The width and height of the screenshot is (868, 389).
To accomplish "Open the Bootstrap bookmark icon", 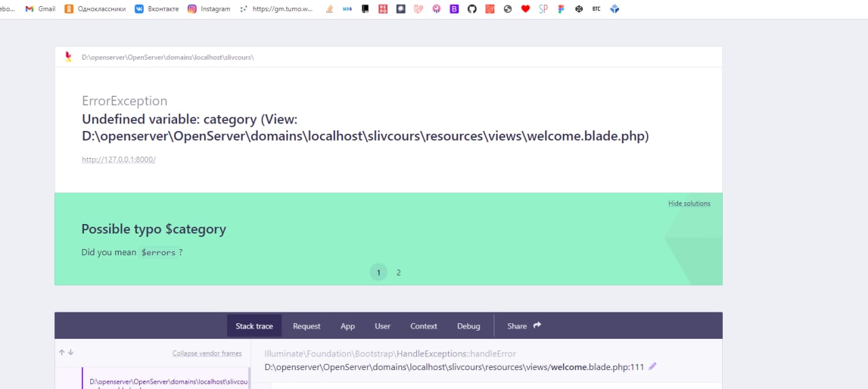I will point(454,9).
